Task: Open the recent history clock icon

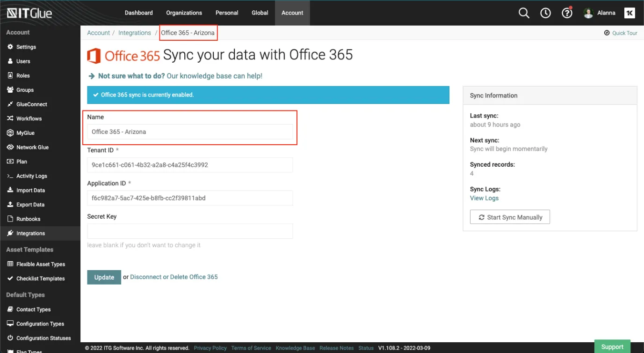Action: (545, 13)
